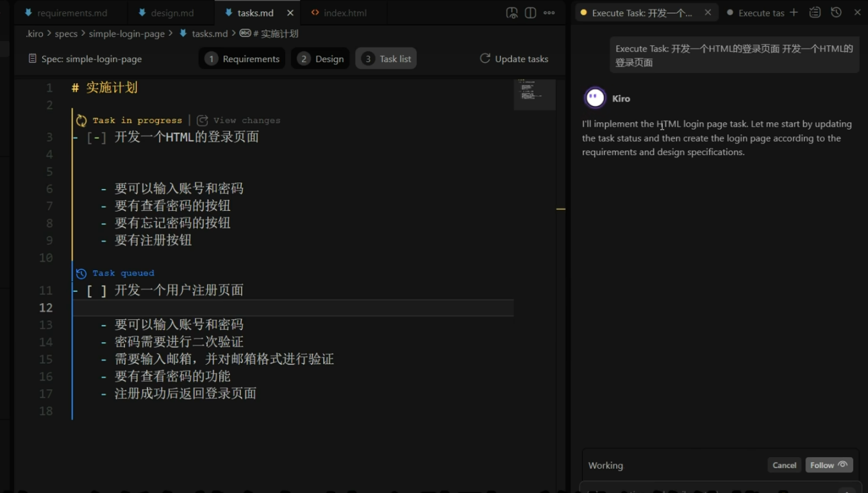The image size is (868, 493).
Task: Click line 13 text 要可以输入账号和密码
Action: pyautogui.click(x=179, y=324)
